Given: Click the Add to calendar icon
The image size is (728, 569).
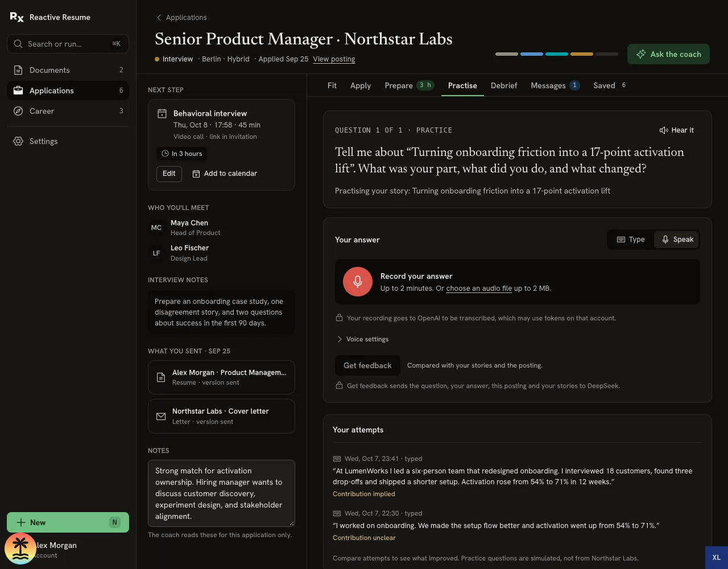Looking at the screenshot, I should point(196,174).
